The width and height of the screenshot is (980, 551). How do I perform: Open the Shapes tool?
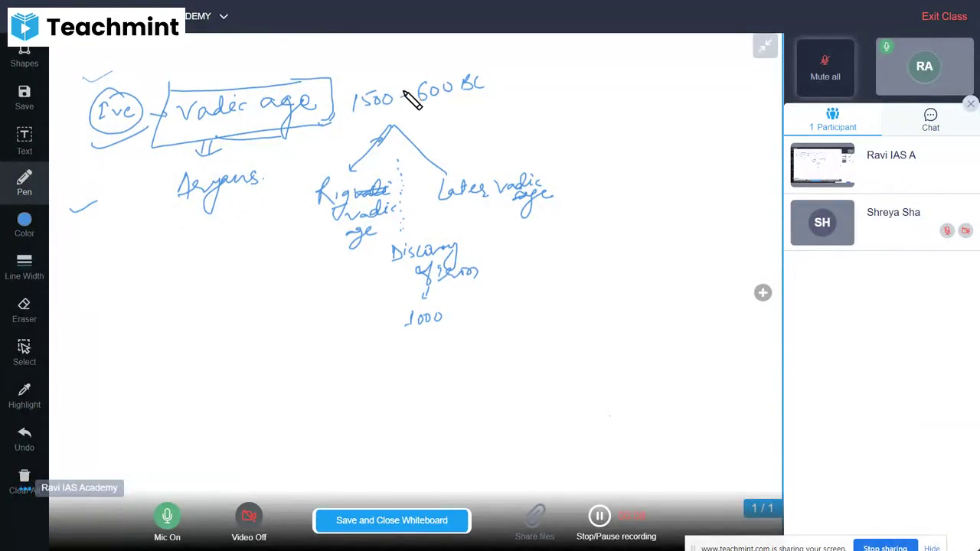pyautogui.click(x=24, y=54)
